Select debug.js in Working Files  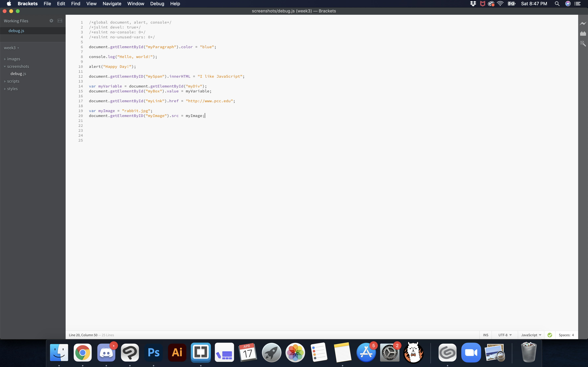point(16,31)
